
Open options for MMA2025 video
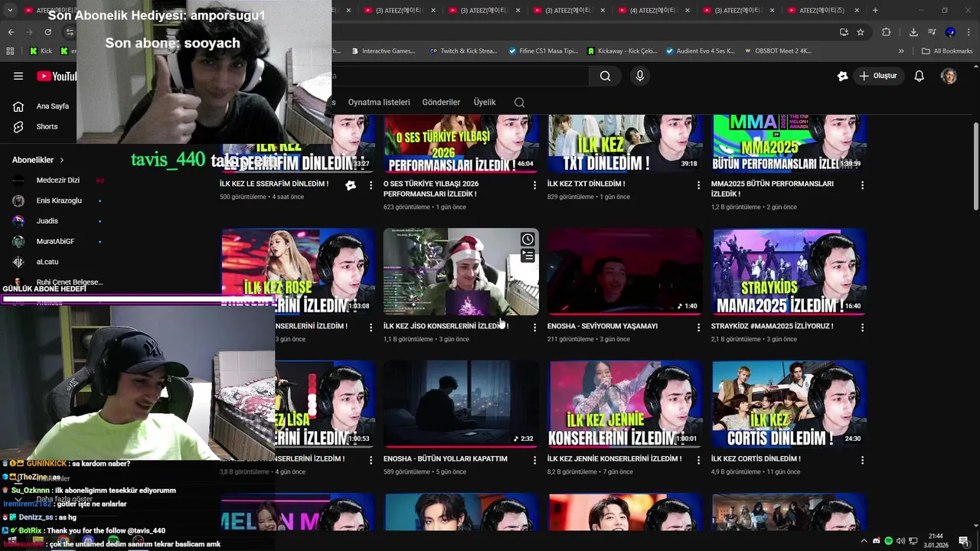tap(862, 185)
